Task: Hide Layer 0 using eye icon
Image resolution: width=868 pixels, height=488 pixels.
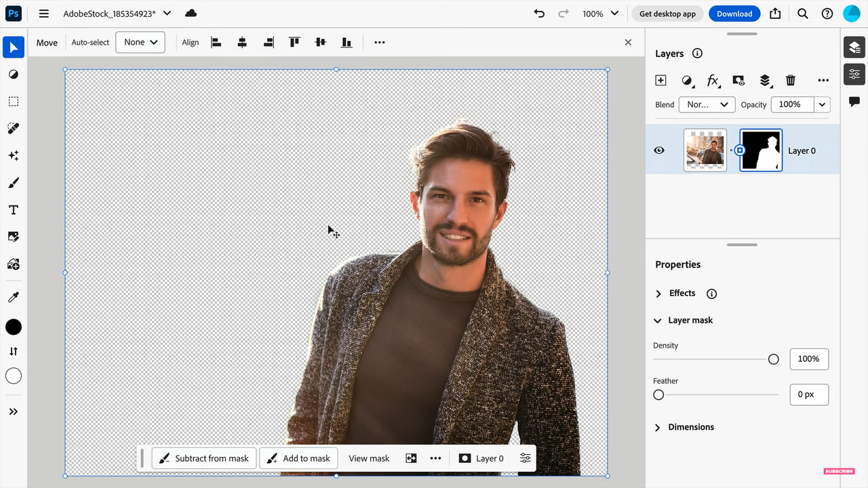Action: click(x=659, y=150)
